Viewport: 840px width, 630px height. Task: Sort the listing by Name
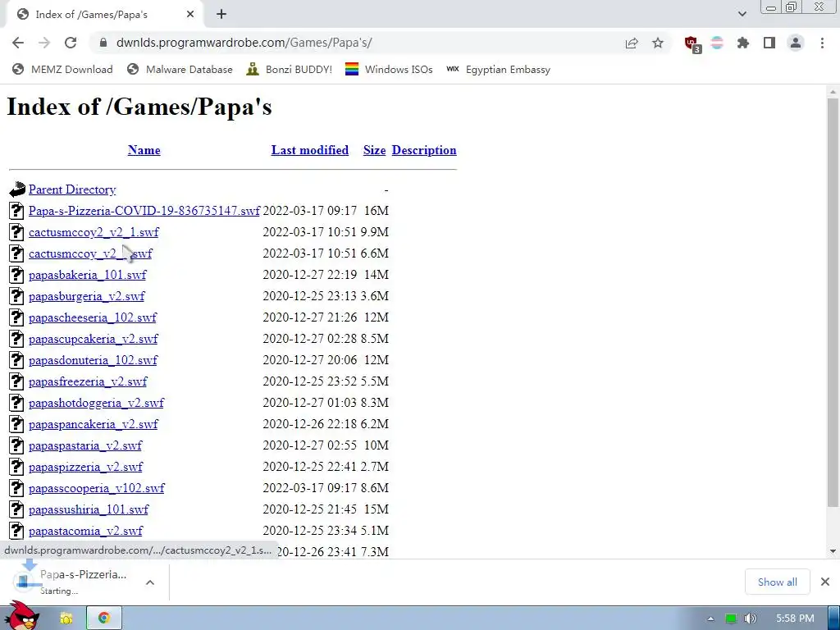click(144, 150)
